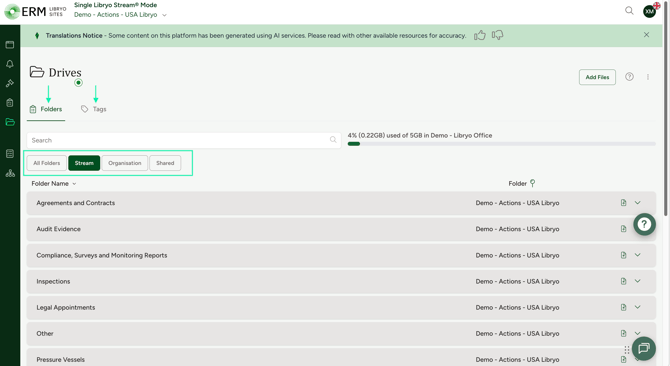The height and width of the screenshot is (366, 670).
Task: Open the global search magnifier icon
Action: coord(629,11)
